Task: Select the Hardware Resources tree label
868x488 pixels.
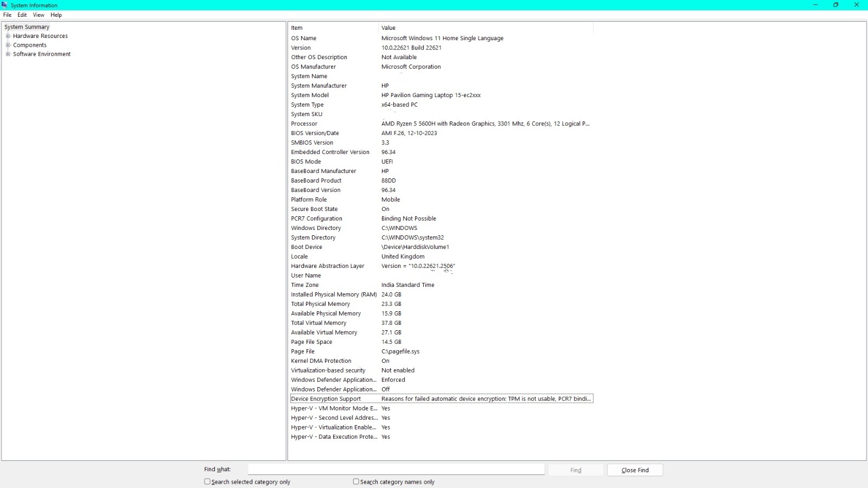Action: coord(40,36)
